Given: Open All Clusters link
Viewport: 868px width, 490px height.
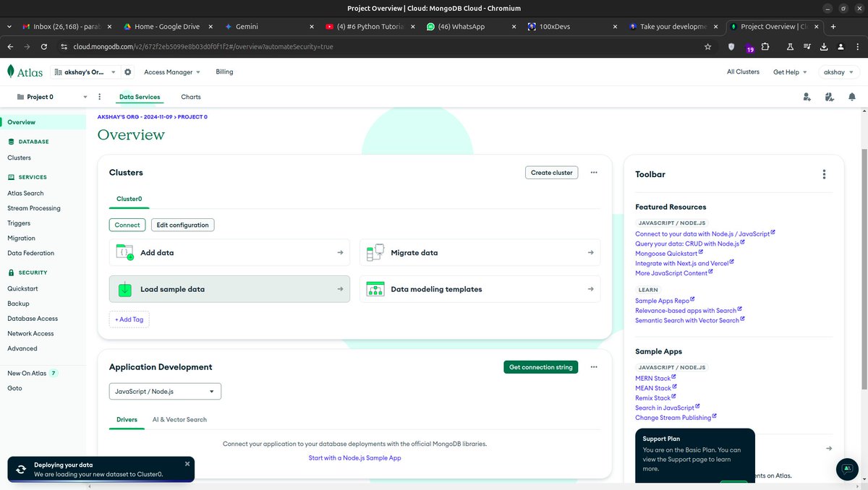Looking at the screenshot, I should point(743,72).
